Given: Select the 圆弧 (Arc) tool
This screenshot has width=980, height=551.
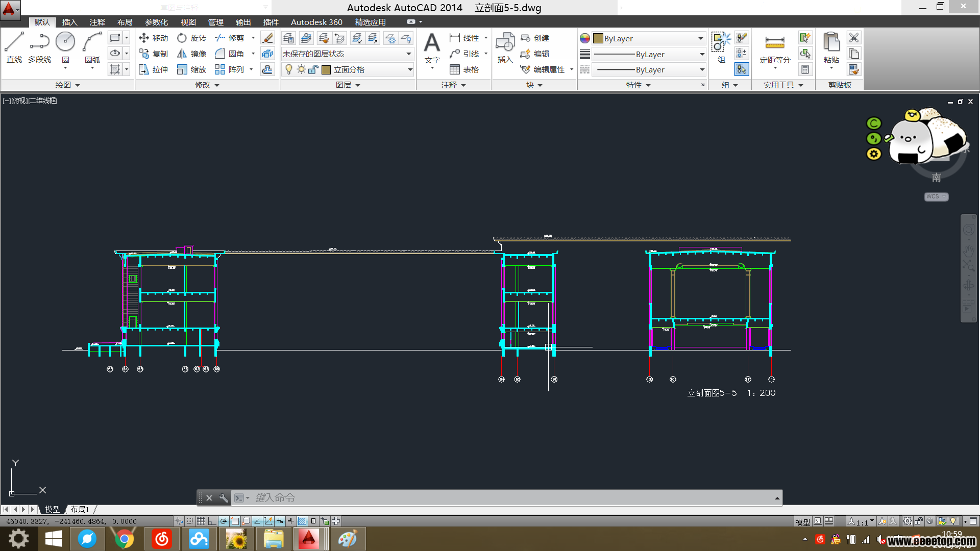Looking at the screenshot, I should tap(92, 47).
